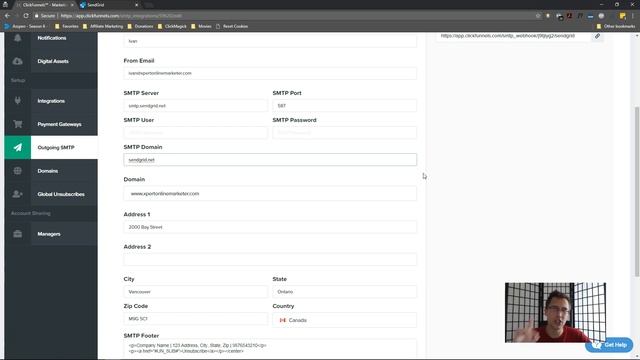
Task: Click the SMTP User field
Action: coord(196,133)
